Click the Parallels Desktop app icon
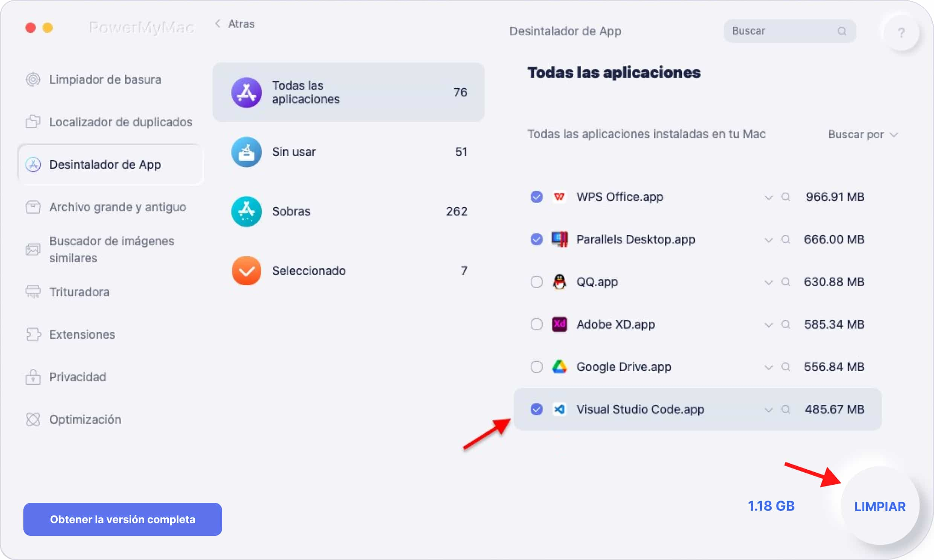Screen dimensions: 934x560 click(x=559, y=239)
